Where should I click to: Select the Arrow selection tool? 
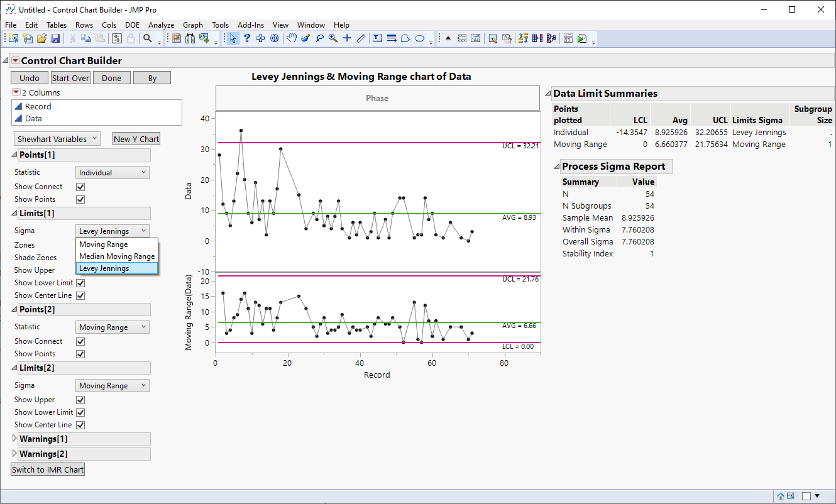233,38
